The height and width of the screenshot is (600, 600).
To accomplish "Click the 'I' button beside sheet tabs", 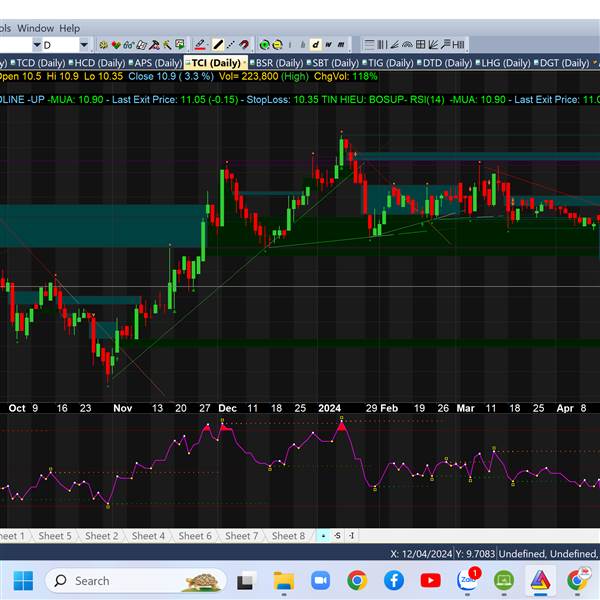I will click(352, 536).
